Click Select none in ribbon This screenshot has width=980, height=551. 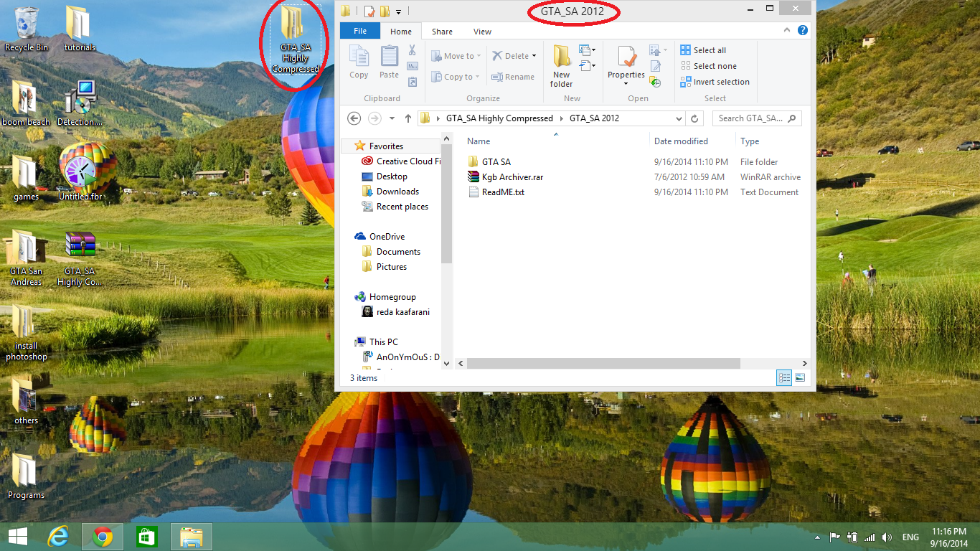(708, 66)
